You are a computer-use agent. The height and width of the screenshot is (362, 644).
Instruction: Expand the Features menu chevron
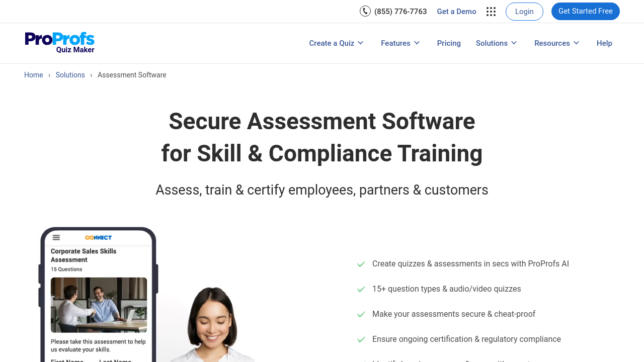[417, 43]
